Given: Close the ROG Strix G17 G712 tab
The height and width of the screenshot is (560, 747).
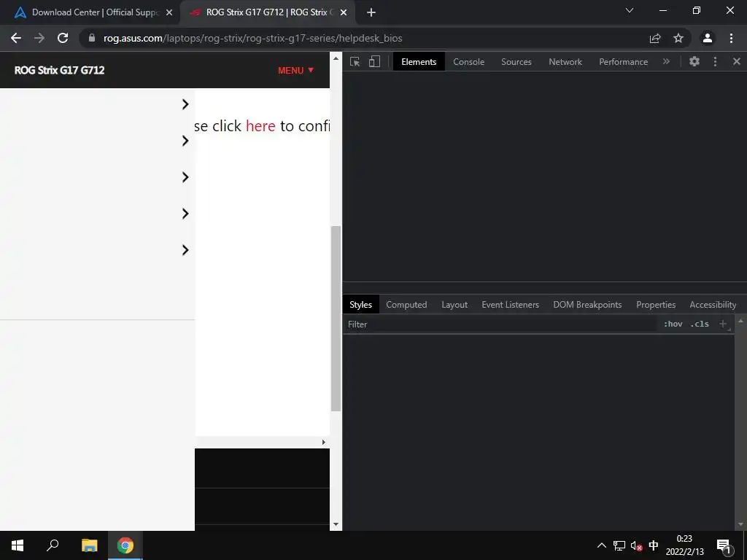Looking at the screenshot, I should pyautogui.click(x=344, y=12).
